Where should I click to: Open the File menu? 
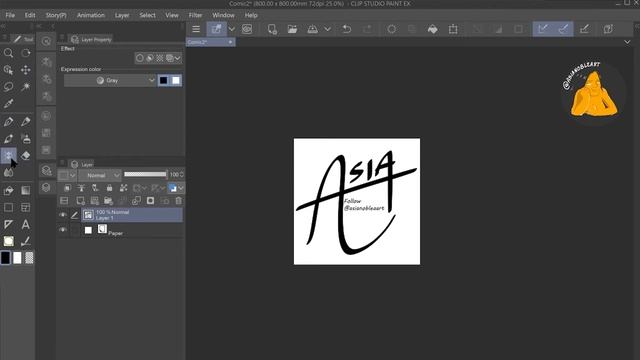(x=10, y=15)
